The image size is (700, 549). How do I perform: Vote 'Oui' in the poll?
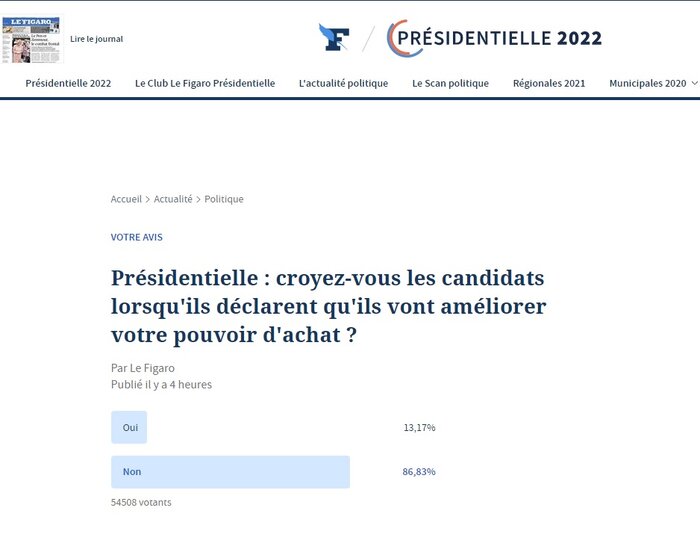click(x=129, y=427)
